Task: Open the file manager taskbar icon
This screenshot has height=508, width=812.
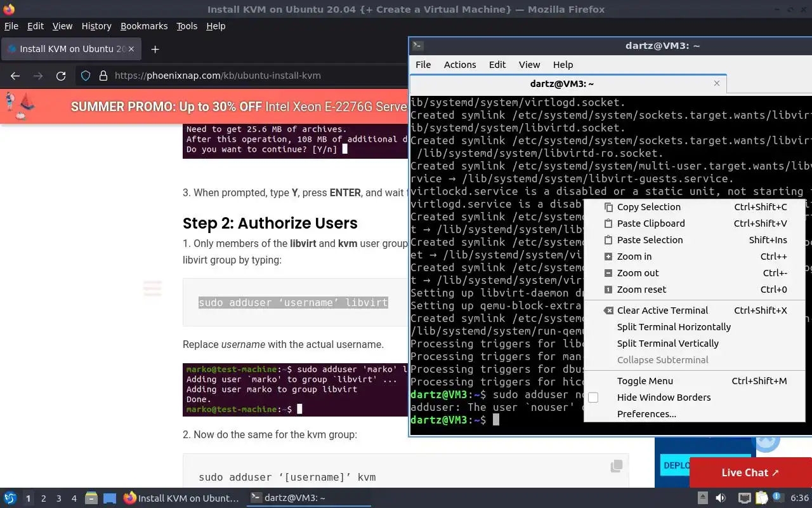Action: 91,498
